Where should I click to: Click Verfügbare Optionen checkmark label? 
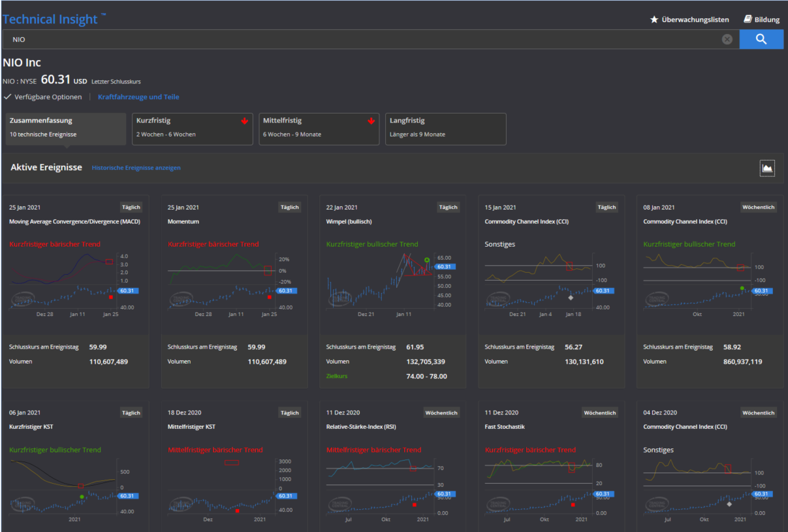[42, 97]
